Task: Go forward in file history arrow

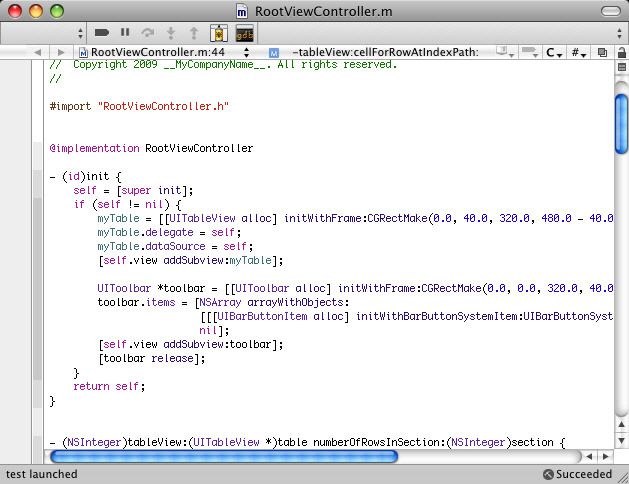Action: tap(61, 53)
